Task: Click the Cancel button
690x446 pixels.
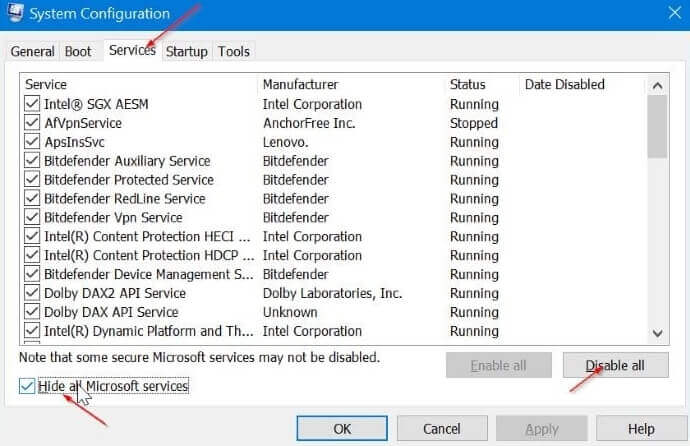Action: pyautogui.click(x=442, y=428)
